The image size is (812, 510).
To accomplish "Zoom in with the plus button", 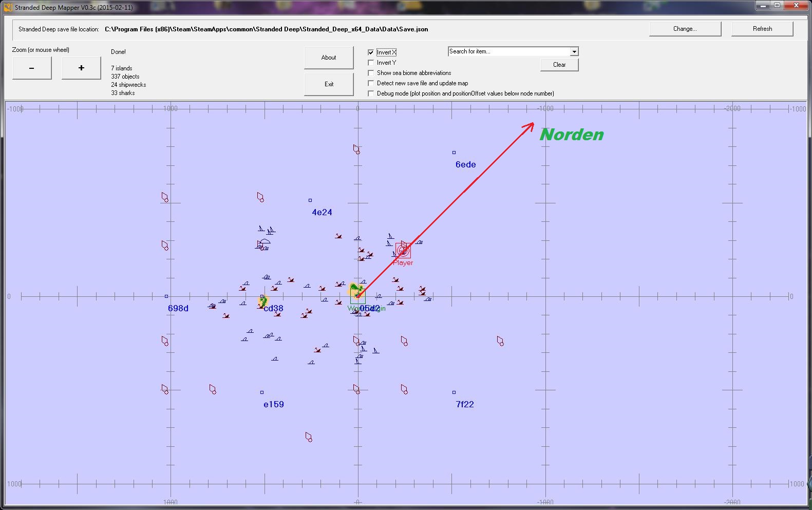I will coord(81,68).
